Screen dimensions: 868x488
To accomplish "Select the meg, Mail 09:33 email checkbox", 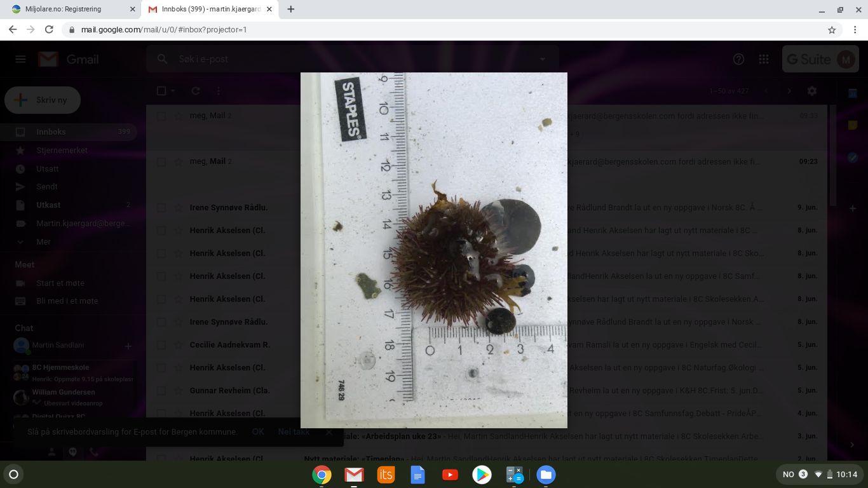I will (161, 116).
